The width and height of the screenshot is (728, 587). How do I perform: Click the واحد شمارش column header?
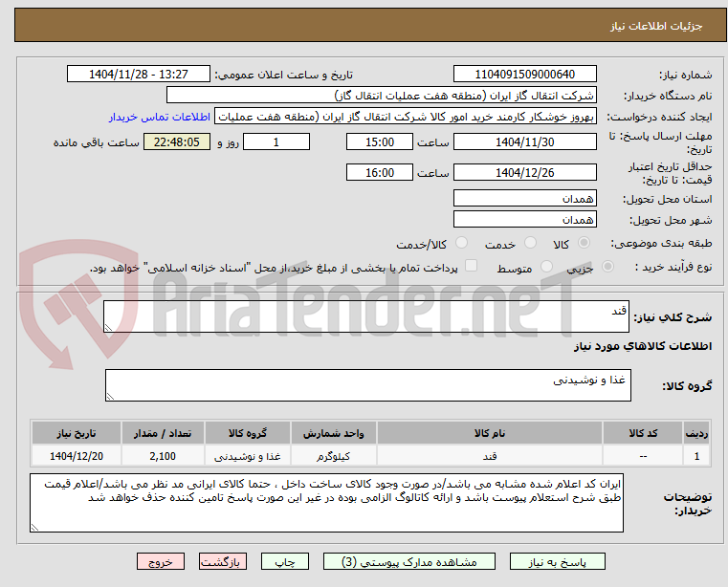tap(333, 433)
